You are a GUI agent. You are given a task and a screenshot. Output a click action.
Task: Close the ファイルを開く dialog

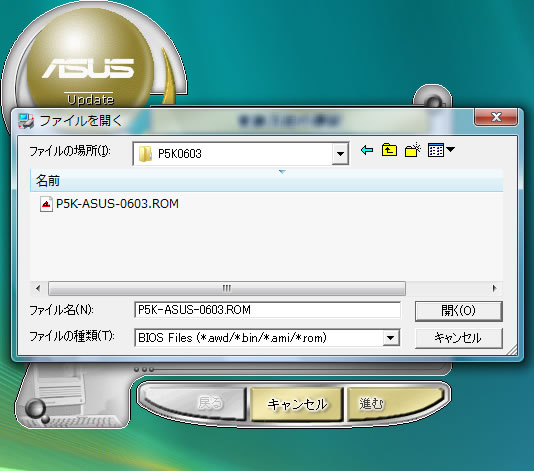pyautogui.click(x=496, y=117)
